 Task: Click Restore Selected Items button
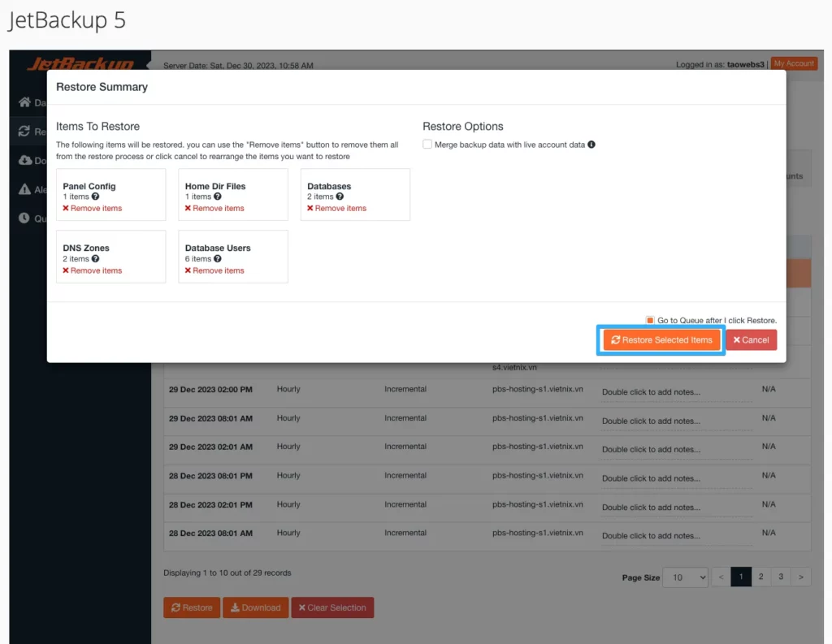point(661,340)
